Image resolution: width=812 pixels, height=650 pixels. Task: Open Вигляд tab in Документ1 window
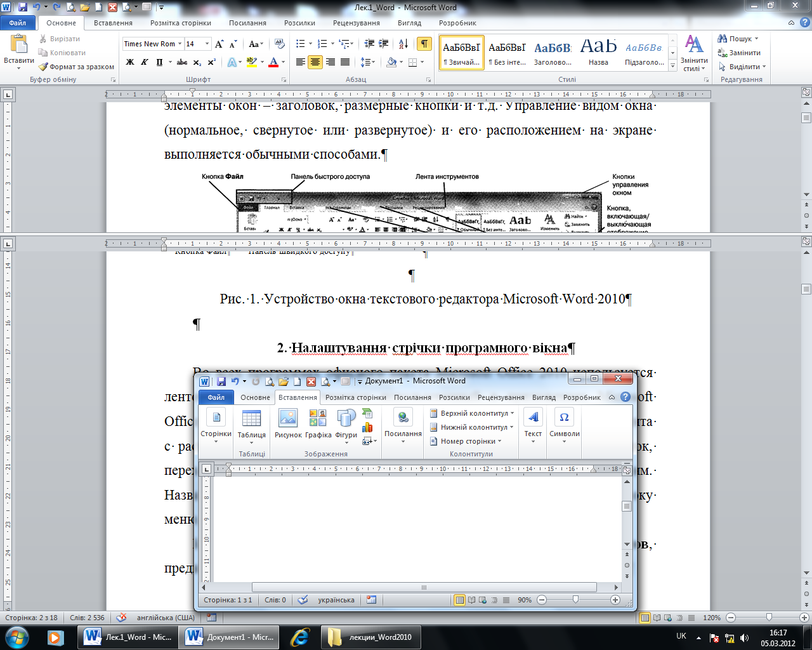click(x=544, y=397)
